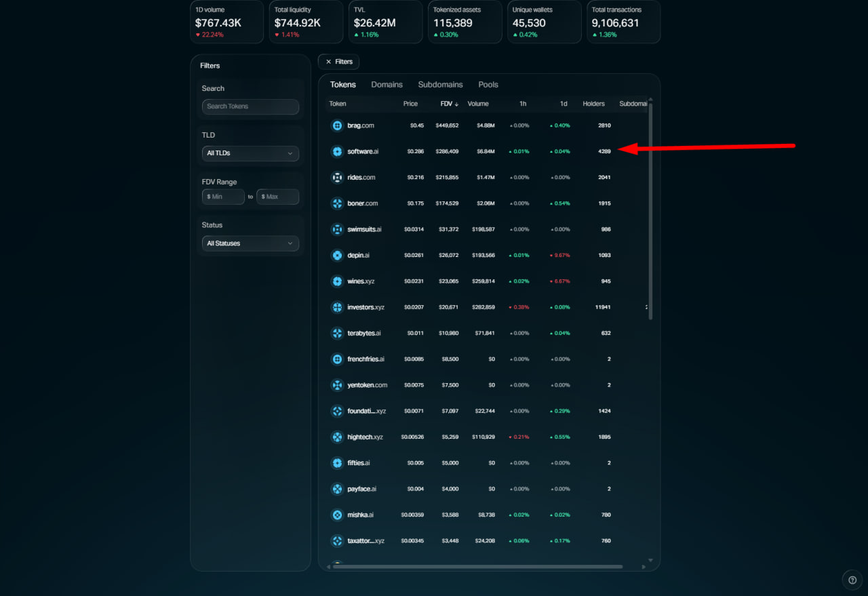The height and width of the screenshot is (596, 868).
Task: Open the terabytes.ai token link
Action: pyautogui.click(x=363, y=334)
